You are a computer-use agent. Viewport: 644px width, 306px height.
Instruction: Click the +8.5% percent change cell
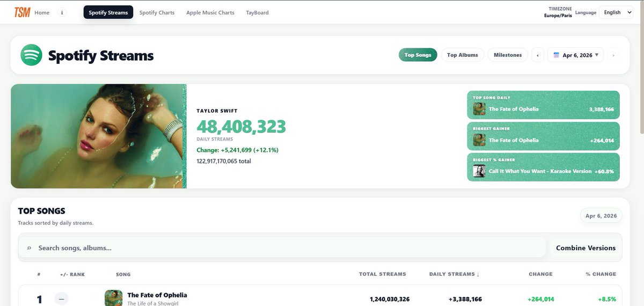coord(607,299)
